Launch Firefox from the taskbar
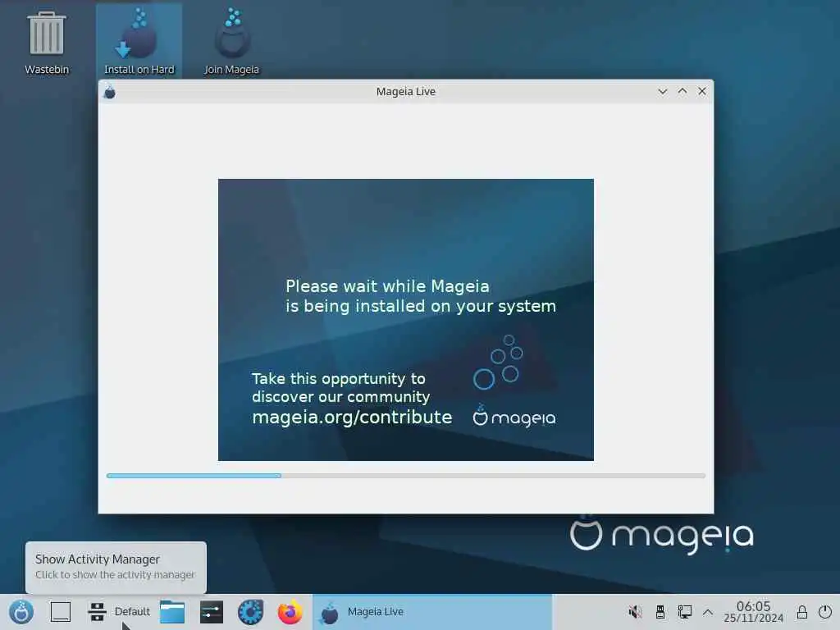This screenshot has width=840, height=630. click(x=290, y=612)
